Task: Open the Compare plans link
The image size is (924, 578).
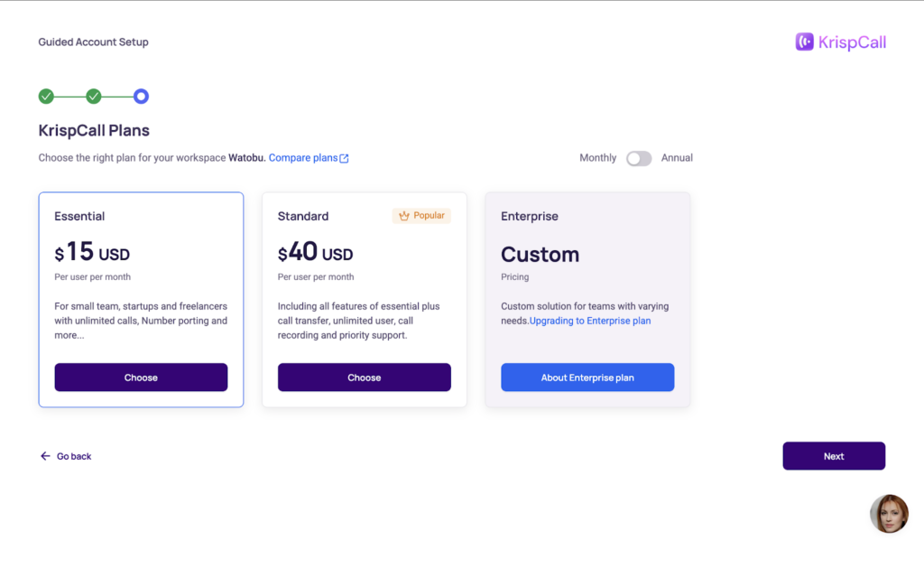Action: (303, 158)
